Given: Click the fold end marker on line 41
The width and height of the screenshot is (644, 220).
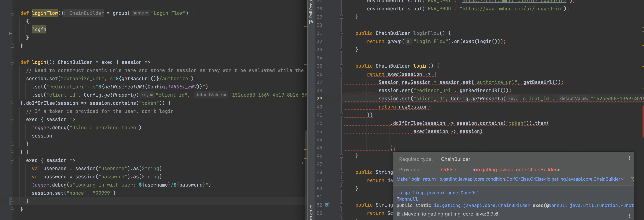Looking at the screenshot, I should point(341,115).
